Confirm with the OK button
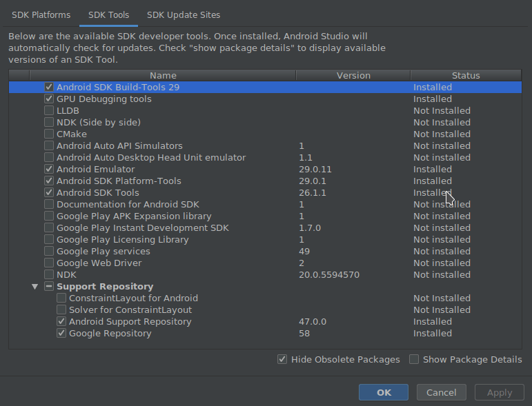This screenshot has width=532, height=406. coord(384,392)
